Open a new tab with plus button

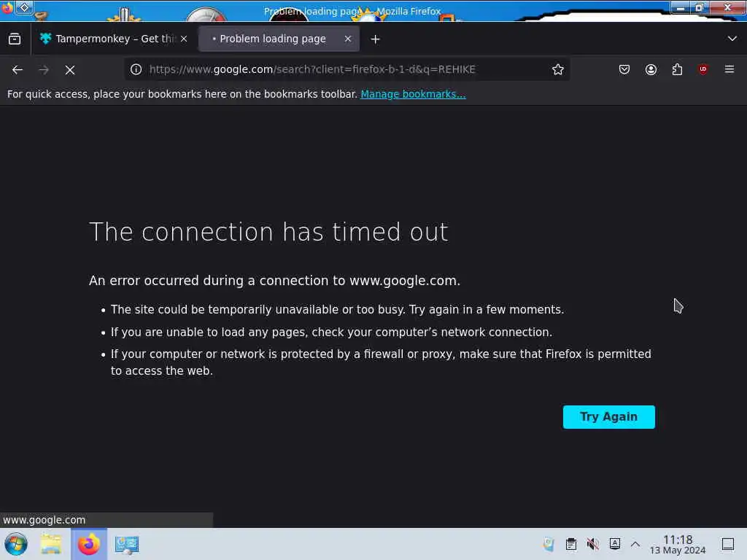coord(376,39)
